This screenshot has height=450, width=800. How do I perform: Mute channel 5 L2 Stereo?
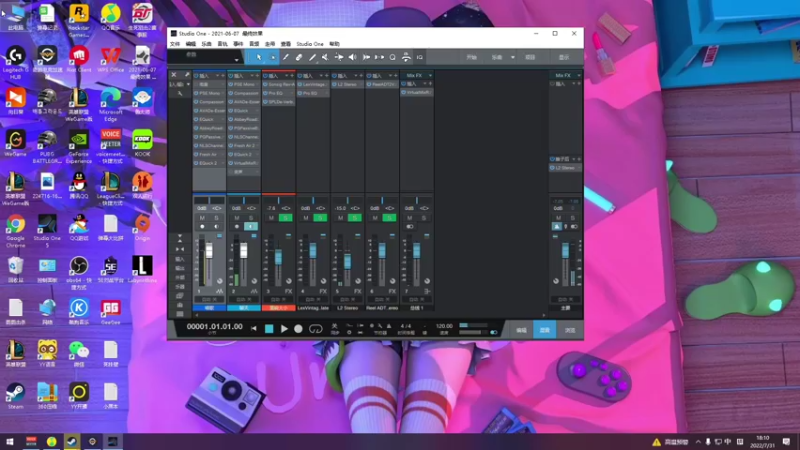click(340, 218)
